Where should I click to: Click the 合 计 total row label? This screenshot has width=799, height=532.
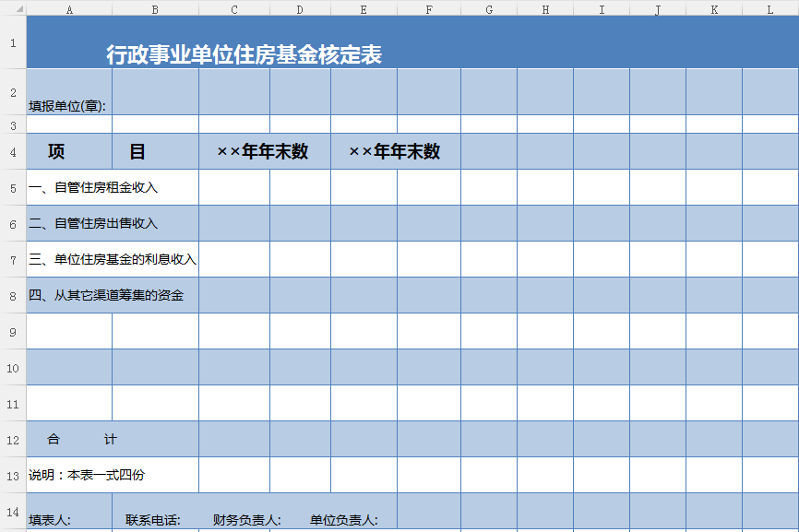(x=82, y=439)
